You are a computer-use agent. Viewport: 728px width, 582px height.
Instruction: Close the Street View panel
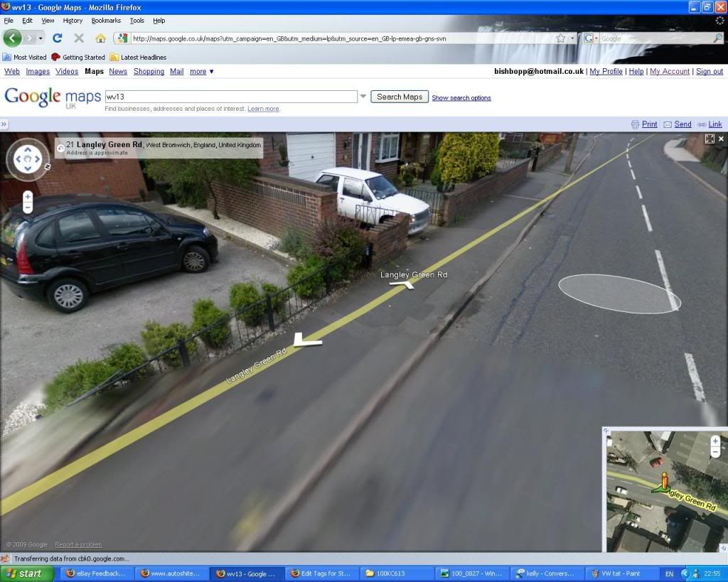pyautogui.click(x=721, y=139)
